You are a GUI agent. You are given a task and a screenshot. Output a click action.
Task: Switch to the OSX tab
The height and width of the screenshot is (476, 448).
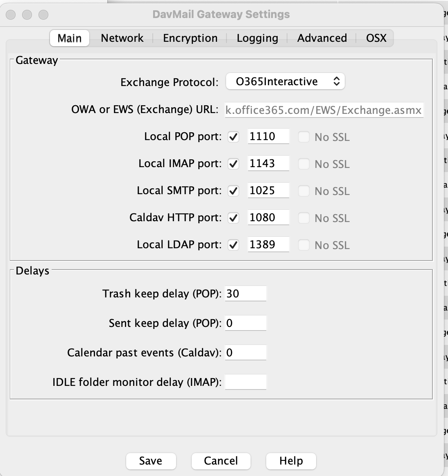click(375, 38)
